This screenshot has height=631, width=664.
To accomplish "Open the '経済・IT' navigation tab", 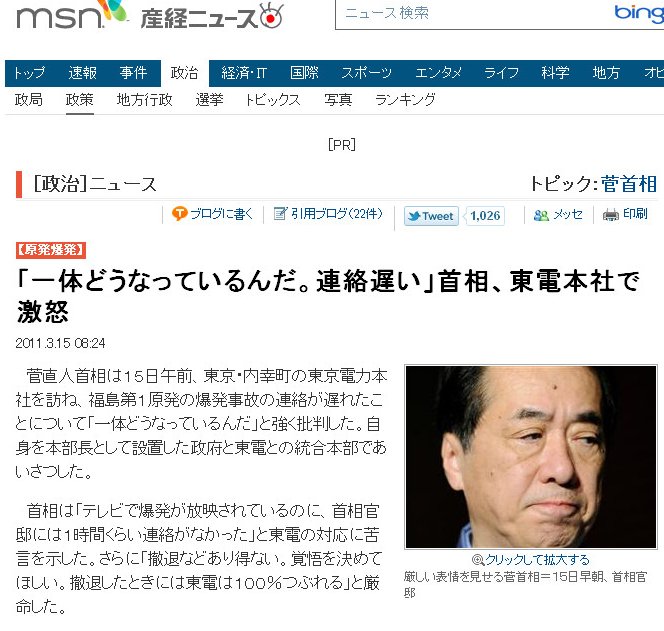I will (244, 73).
